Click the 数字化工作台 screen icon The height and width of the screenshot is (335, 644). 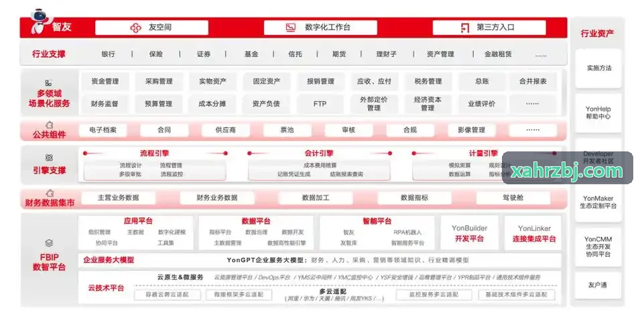tap(291, 27)
